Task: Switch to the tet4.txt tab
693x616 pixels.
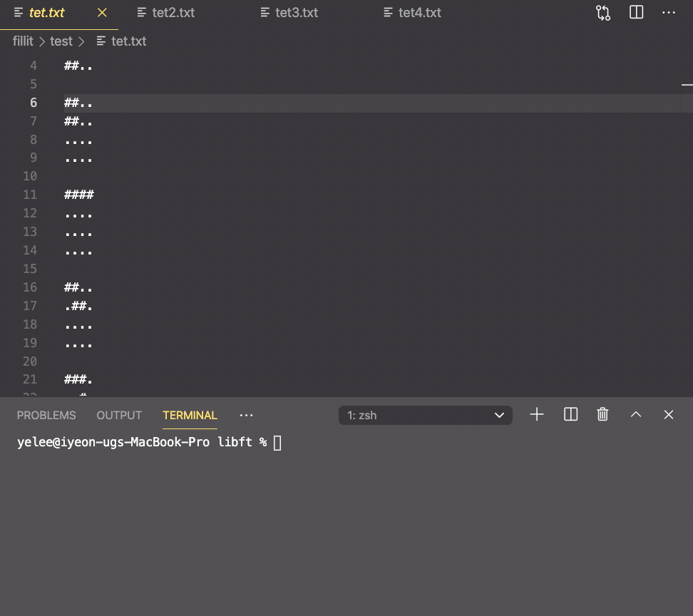Action: tap(419, 12)
